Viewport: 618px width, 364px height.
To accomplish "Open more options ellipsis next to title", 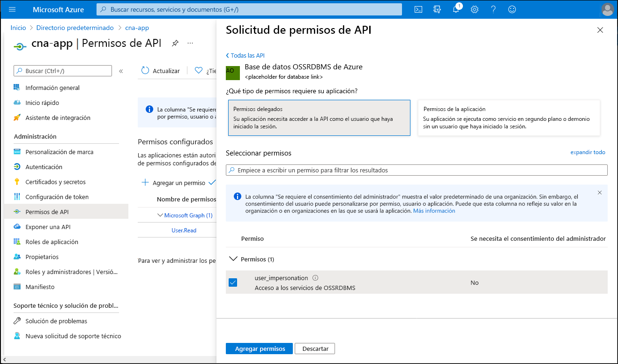I will pyautogui.click(x=190, y=43).
